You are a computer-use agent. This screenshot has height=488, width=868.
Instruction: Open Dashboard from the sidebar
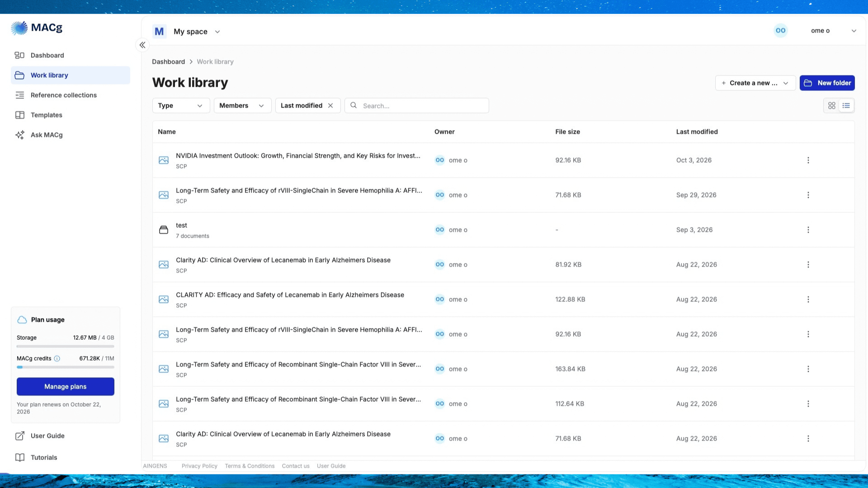[x=71, y=55]
